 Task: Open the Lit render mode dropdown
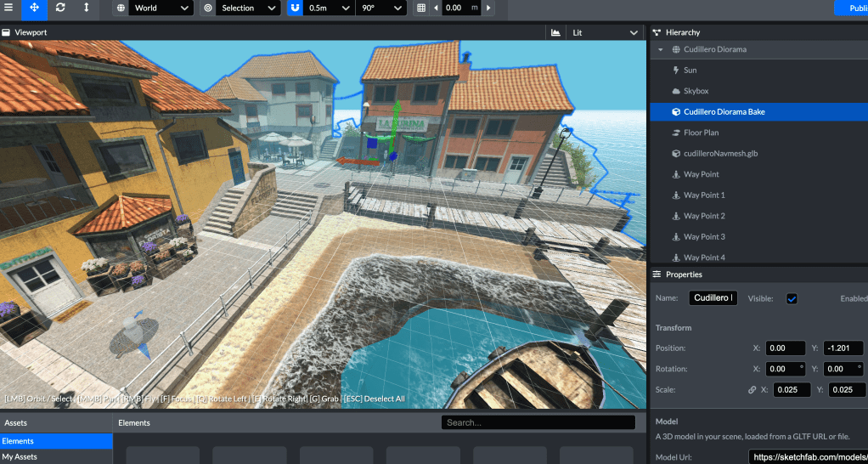point(605,32)
